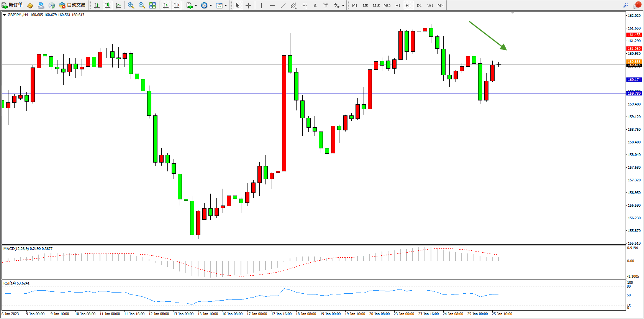Toggle Chart Shift from right border
The height and width of the screenshot is (319, 644).
click(x=176, y=5)
